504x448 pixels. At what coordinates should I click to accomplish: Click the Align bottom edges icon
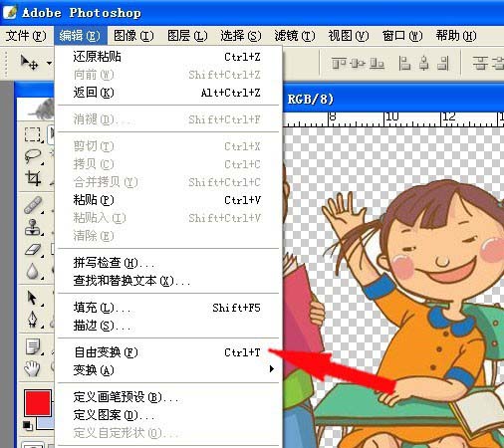[x=377, y=63]
